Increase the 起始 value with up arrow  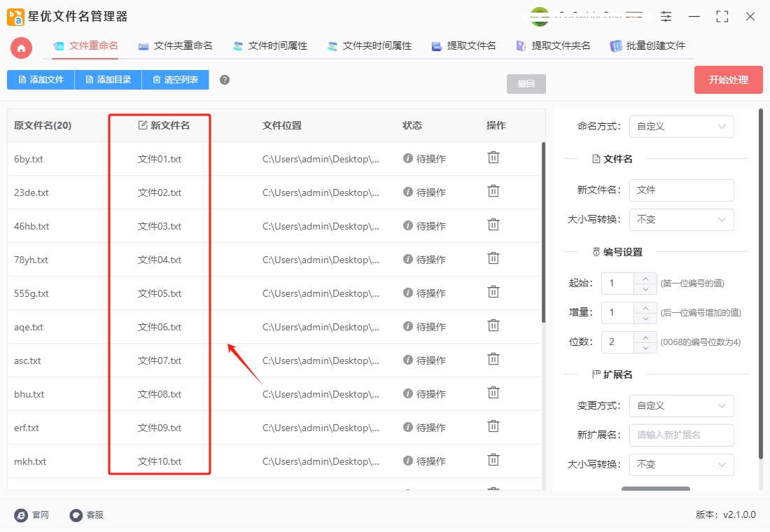tap(645, 279)
